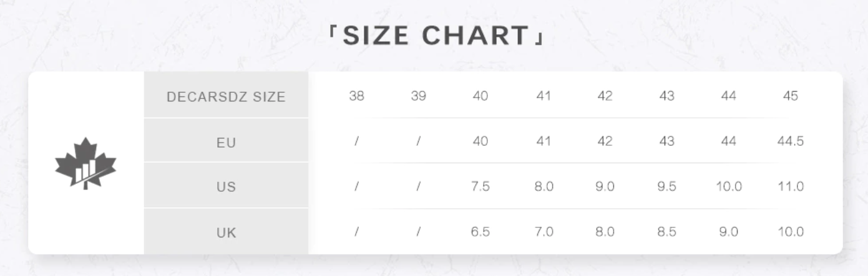Click the EU 44.5 value

click(x=790, y=141)
